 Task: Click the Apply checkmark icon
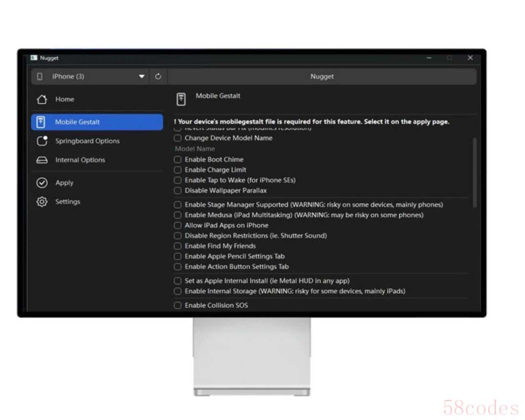(42, 183)
